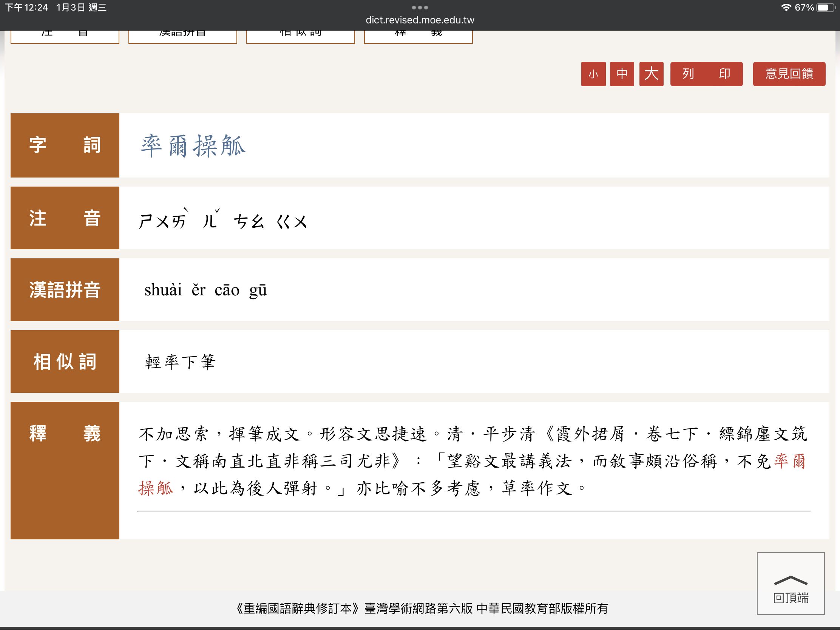Screen dimensions: 840x630
Task: Tap the dict.revised.moe.edu.tw address bar
Action: (420, 20)
